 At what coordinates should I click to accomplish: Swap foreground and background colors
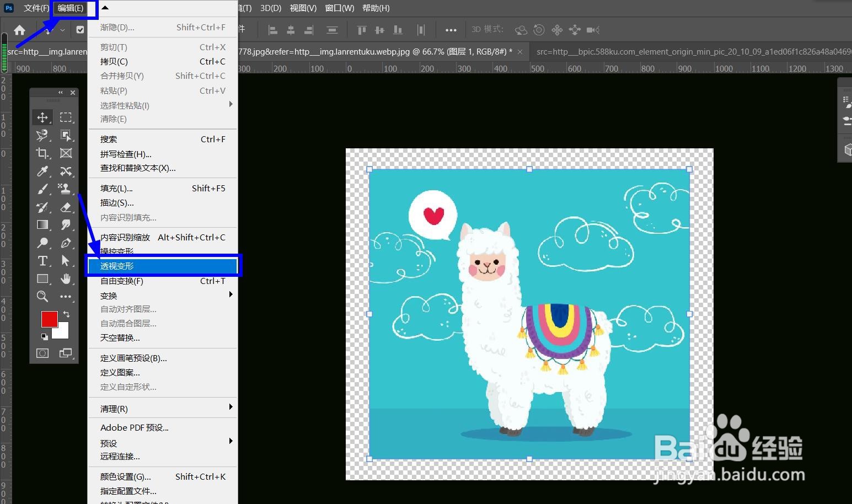click(x=66, y=314)
